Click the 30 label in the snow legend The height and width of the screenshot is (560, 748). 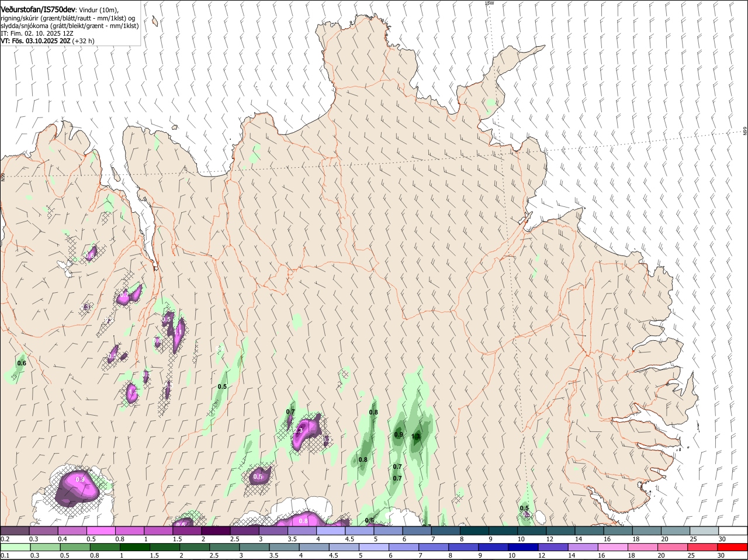[722, 539]
